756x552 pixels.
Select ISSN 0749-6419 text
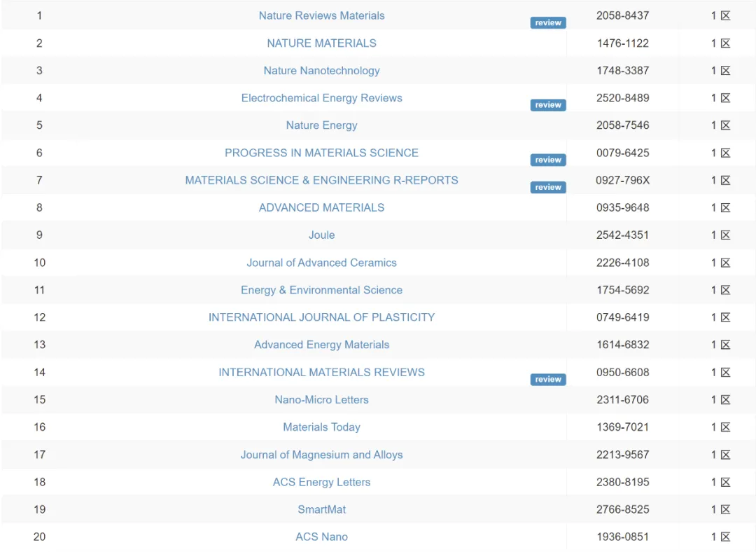pyautogui.click(x=622, y=317)
